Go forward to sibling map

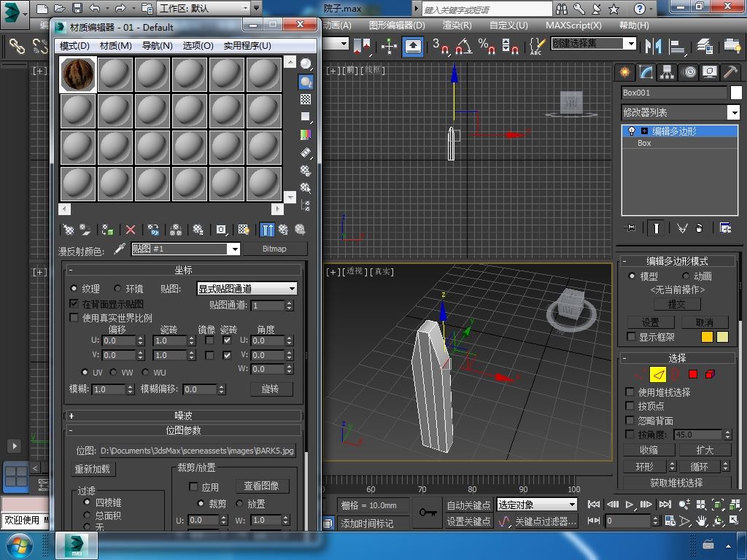pos(300,230)
